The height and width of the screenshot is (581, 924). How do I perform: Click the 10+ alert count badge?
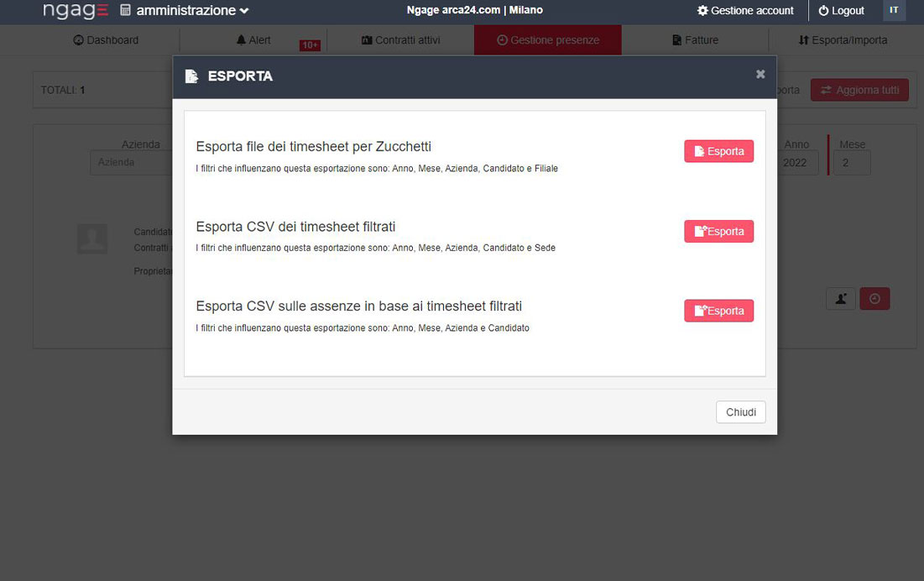tap(310, 45)
